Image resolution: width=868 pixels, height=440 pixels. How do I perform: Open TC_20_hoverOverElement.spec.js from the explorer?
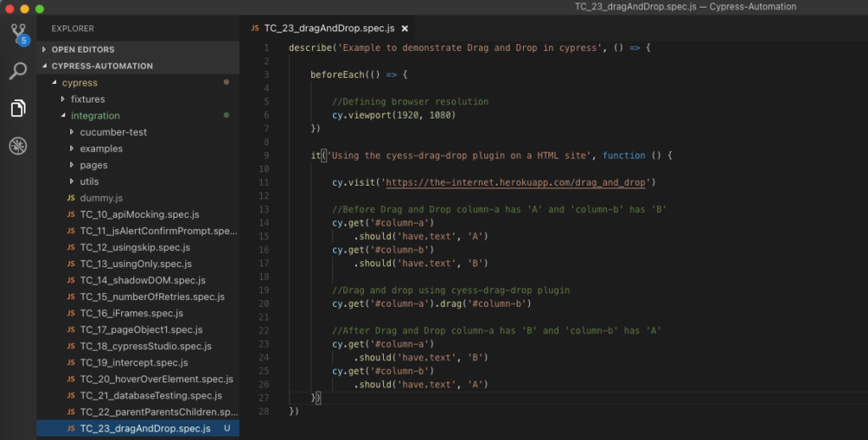(x=156, y=379)
